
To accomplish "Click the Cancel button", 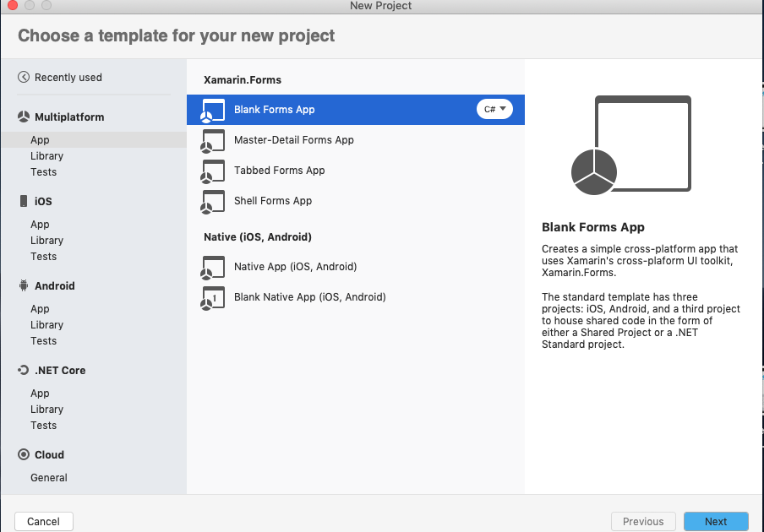I will point(43,521).
